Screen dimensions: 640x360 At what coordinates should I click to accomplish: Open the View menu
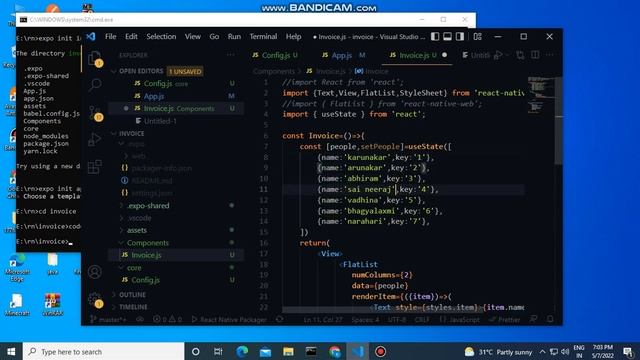(x=193, y=37)
